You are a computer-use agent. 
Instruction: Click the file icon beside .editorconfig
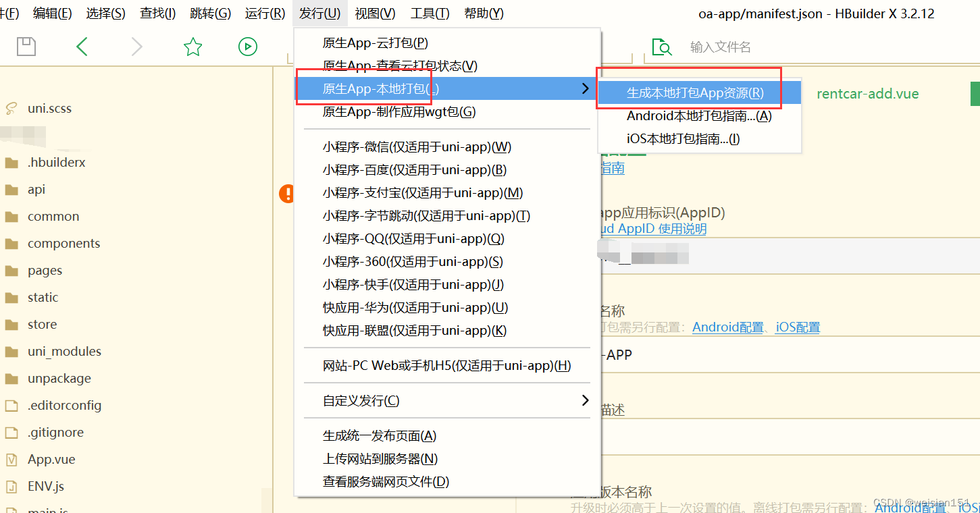click(x=11, y=406)
